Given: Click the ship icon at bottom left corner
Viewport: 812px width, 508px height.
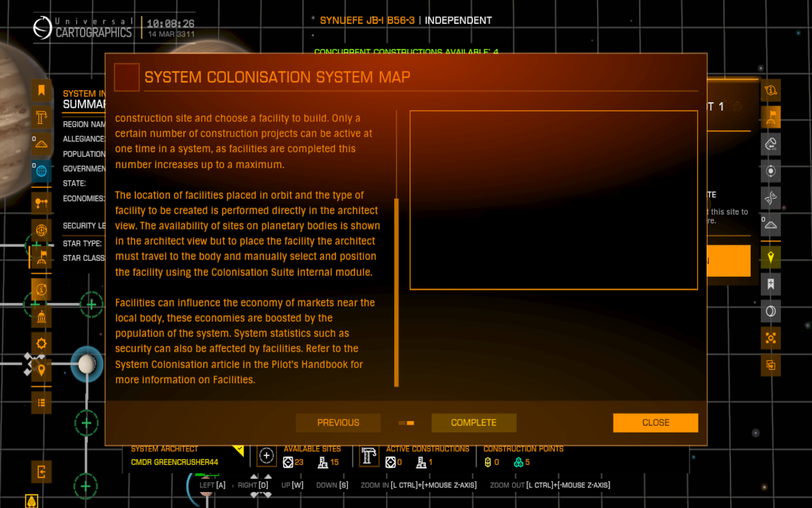Looking at the screenshot, I should [32, 501].
